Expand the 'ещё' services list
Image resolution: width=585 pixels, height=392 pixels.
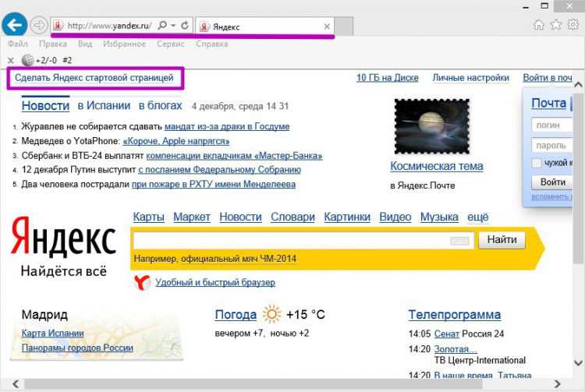tap(477, 217)
